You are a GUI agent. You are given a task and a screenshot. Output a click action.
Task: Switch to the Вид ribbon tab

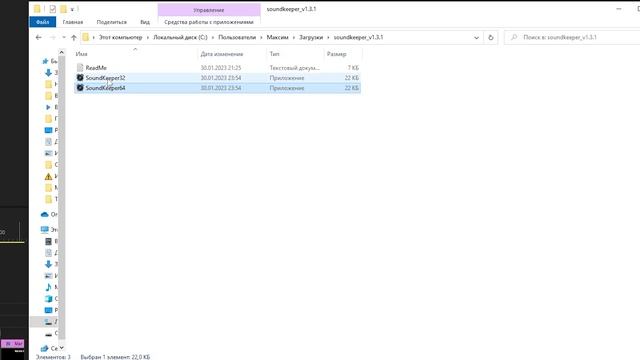(x=145, y=22)
